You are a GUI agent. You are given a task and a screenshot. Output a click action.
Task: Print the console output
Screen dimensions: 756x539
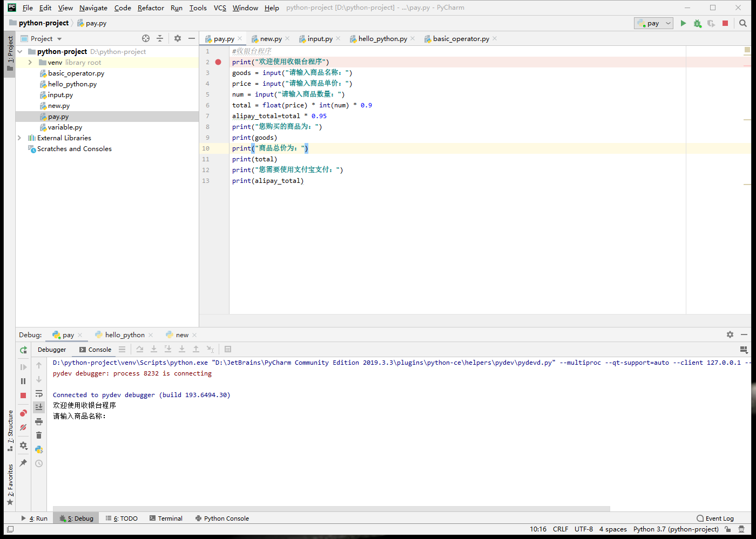tap(39, 421)
